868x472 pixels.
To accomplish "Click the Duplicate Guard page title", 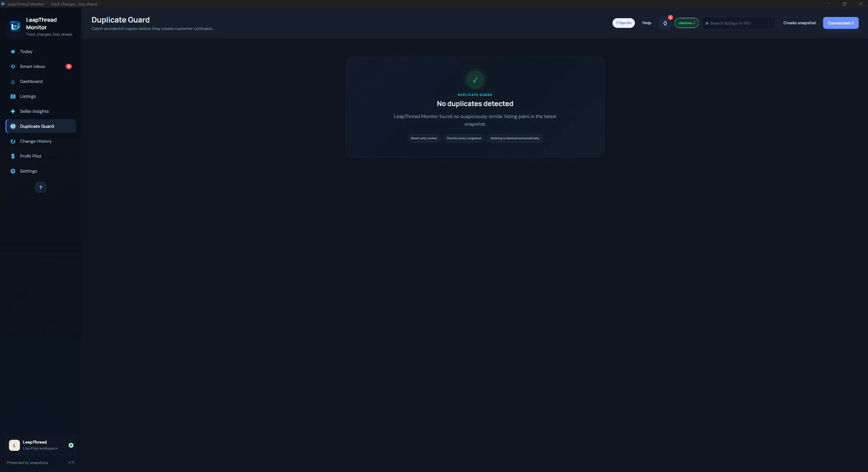I will pos(120,20).
